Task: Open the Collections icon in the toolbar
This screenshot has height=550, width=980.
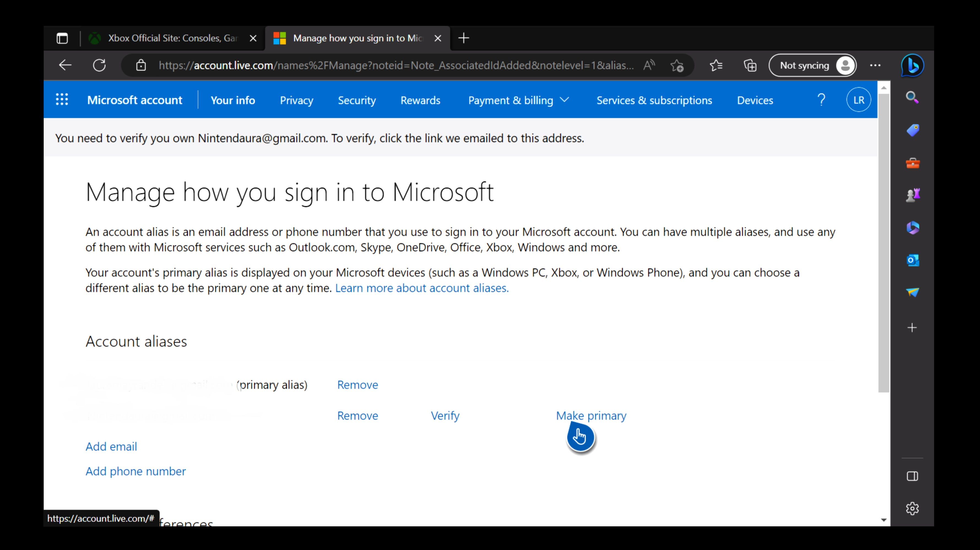Action: [750, 65]
